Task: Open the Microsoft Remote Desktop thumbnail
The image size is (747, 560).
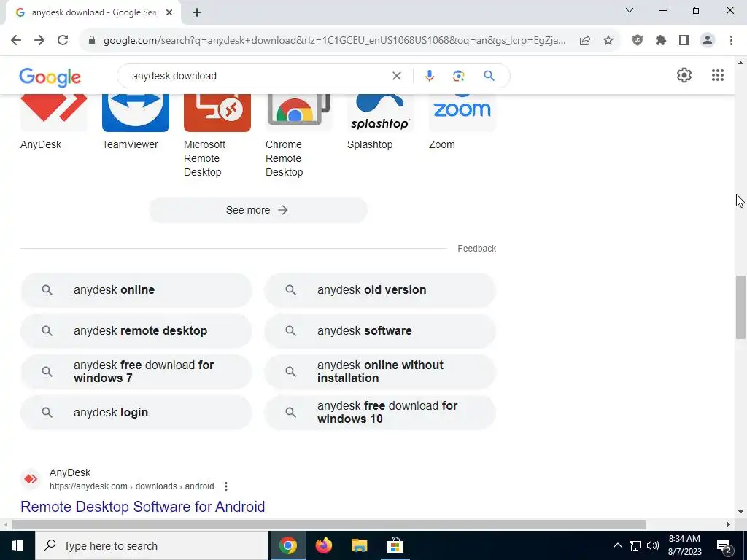Action: [x=217, y=112]
